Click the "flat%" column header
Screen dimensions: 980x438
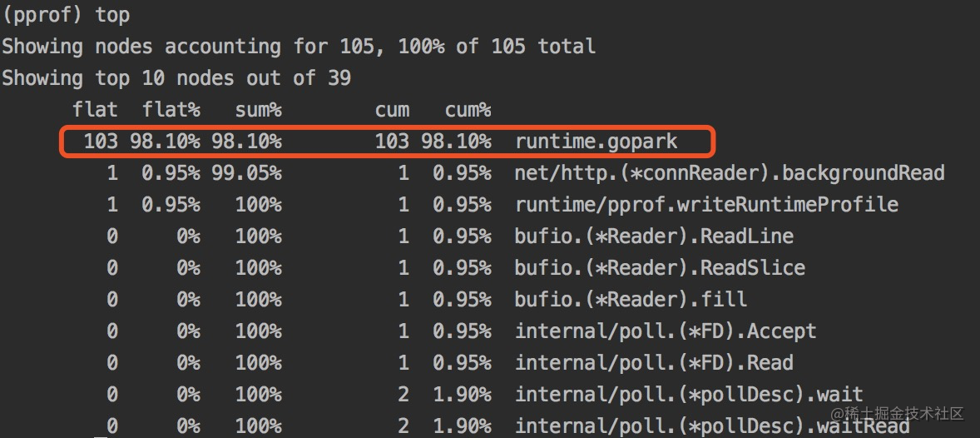click(171, 110)
